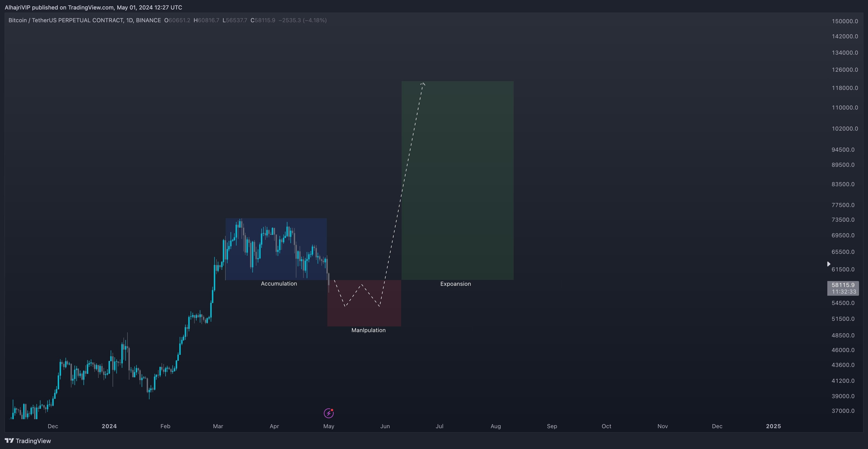Viewport: 868px width, 449px height.
Task: Select the Manipulation label under red box
Action: click(369, 330)
